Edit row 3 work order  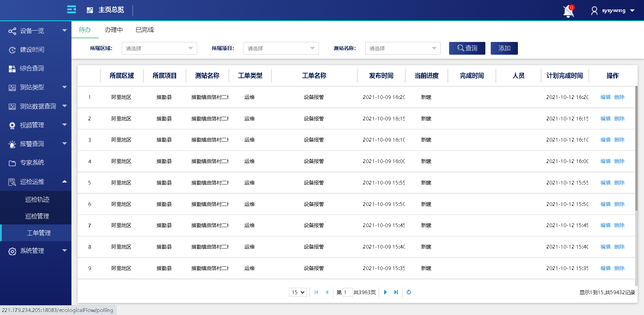click(605, 140)
